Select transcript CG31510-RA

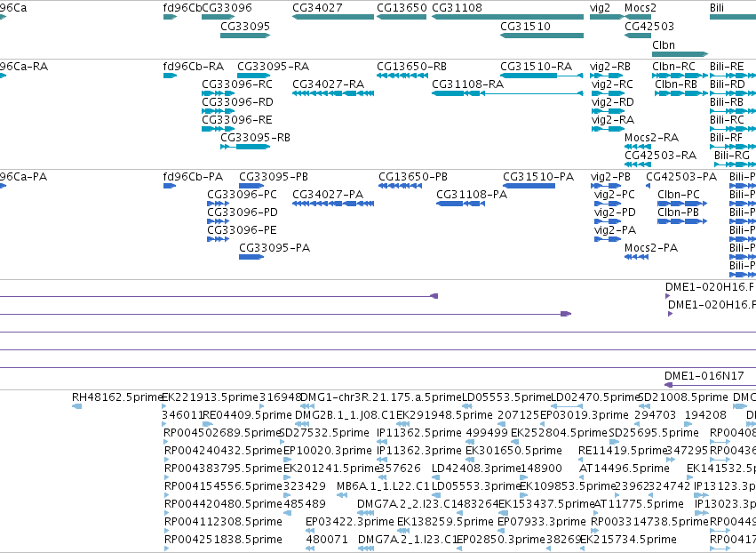pos(541,76)
